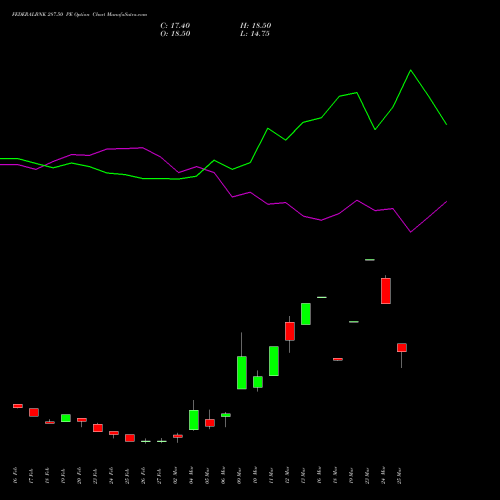The height and width of the screenshot is (500, 500).
Task: Click the lowest dip of the purple indicator line
Action: tap(410, 232)
